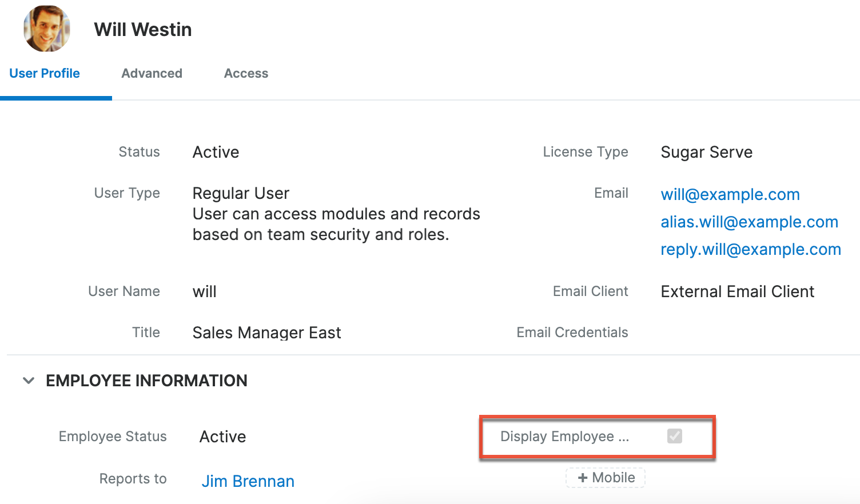This screenshot has width=860, height=504.
Task: Click the Employee Status value Active
Action: tap(222, 437)
